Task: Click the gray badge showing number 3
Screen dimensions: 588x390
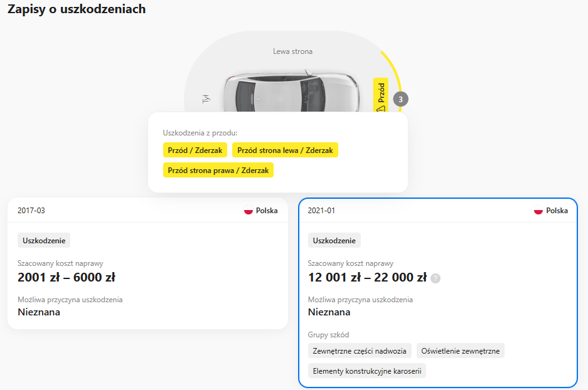Action: pyautogui.click(x=400, y=98)
